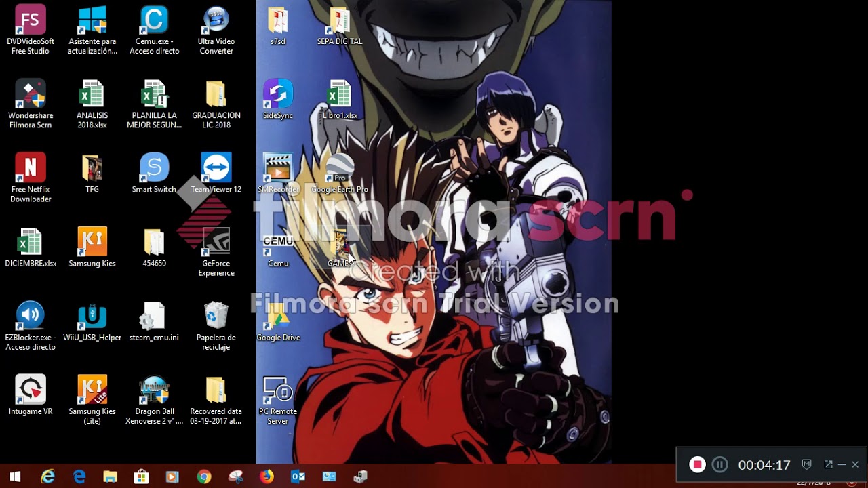Launch PC Remote Server
Viewport: 868px width, 488px height.
pos(278,399)
